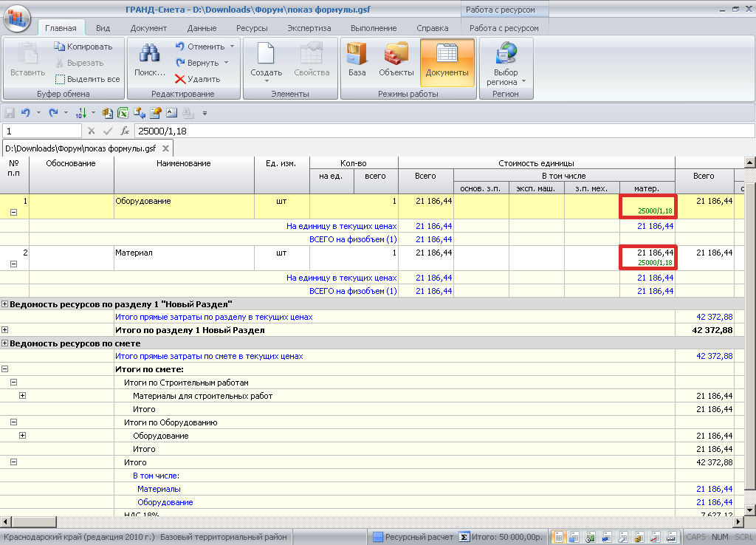
Task: Expand Ведомость ресурсов по смете section
Action: click(5, 343)
